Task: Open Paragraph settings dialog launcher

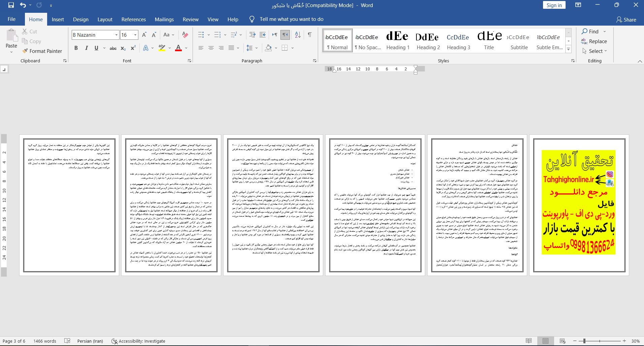Action: click(315, 61)
